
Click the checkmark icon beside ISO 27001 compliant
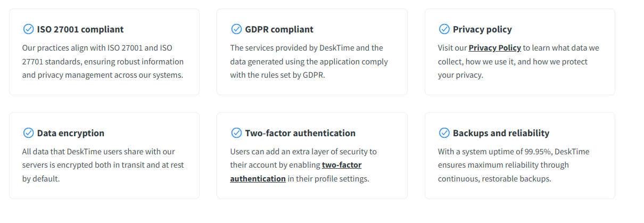click(x=28, y=29)
